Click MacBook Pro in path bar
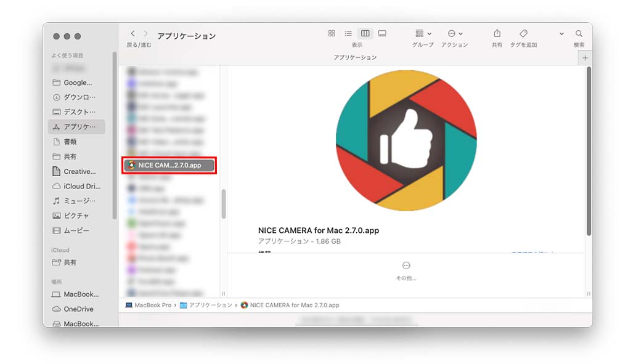 pyautogui.click(x=149, y=305)
